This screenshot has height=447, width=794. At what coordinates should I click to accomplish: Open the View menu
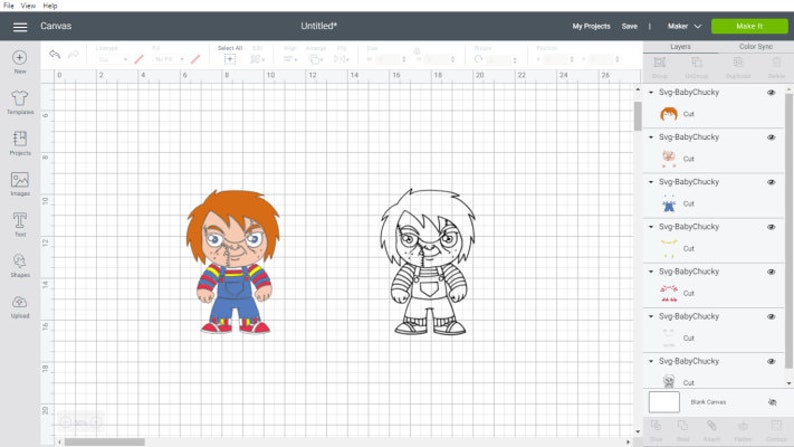coord(28,6)
